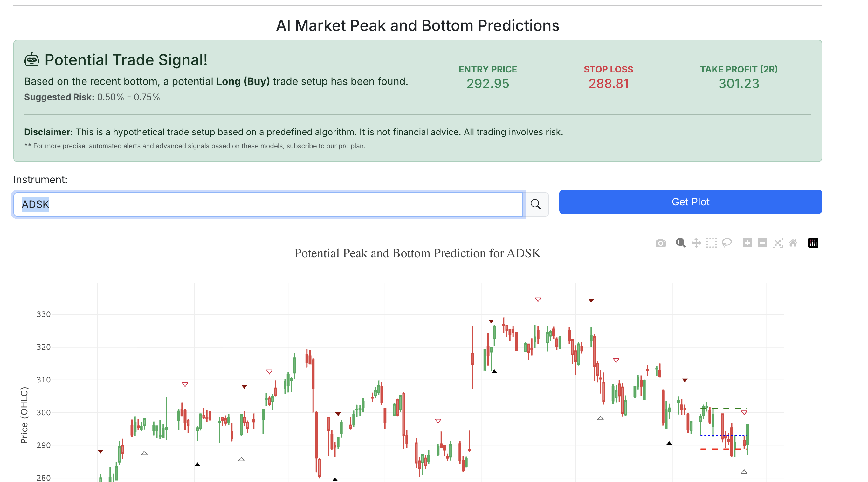Click the robot icon beside Potential Trade Signal

tap(32, 60)
